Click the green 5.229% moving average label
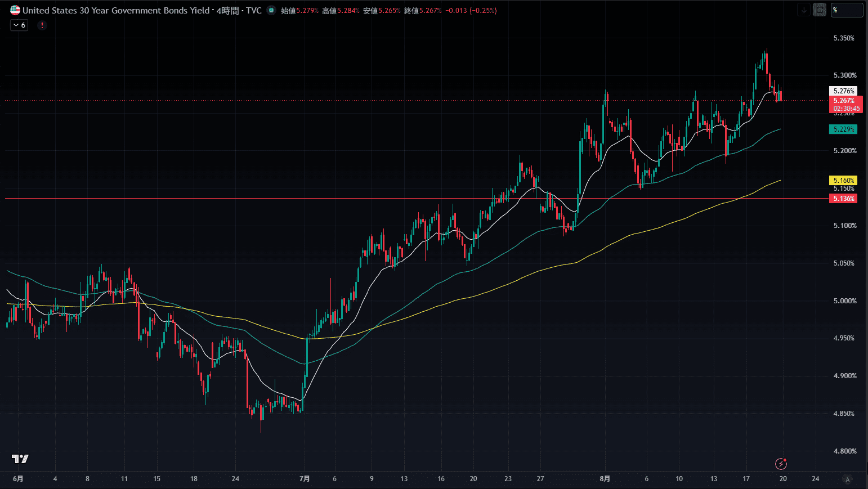Viewport: 868px width, 489px height. pos(843,129)
